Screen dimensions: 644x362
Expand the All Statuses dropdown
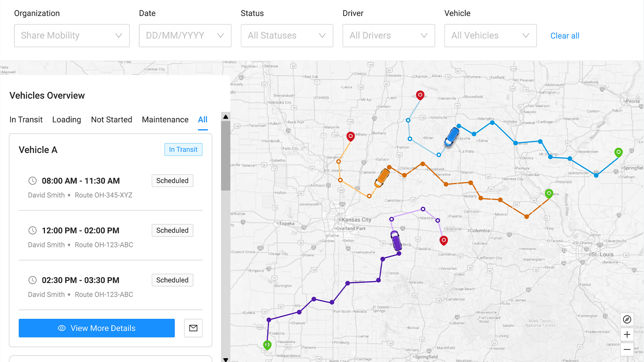point(287,36)
